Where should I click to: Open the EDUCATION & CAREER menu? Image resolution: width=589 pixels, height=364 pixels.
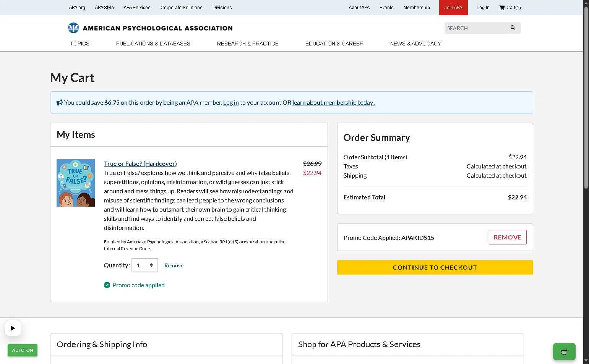coord(334,44)
